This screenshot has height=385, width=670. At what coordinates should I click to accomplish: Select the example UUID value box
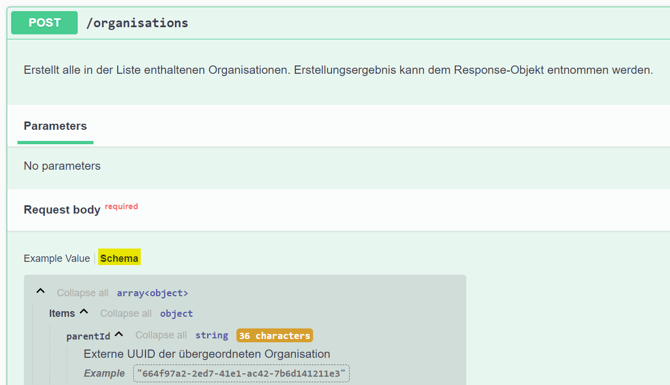pos(241,373)
